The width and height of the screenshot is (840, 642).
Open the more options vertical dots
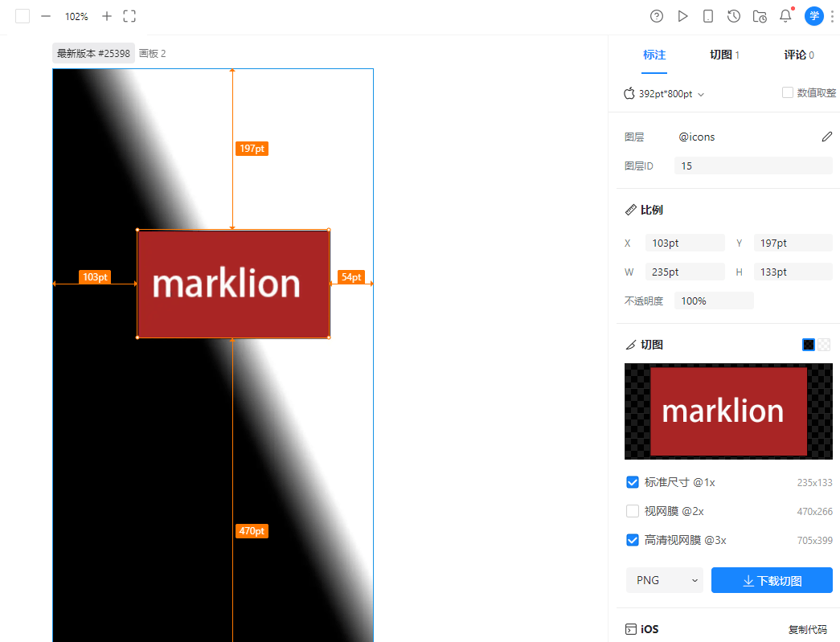click(833, 17)
